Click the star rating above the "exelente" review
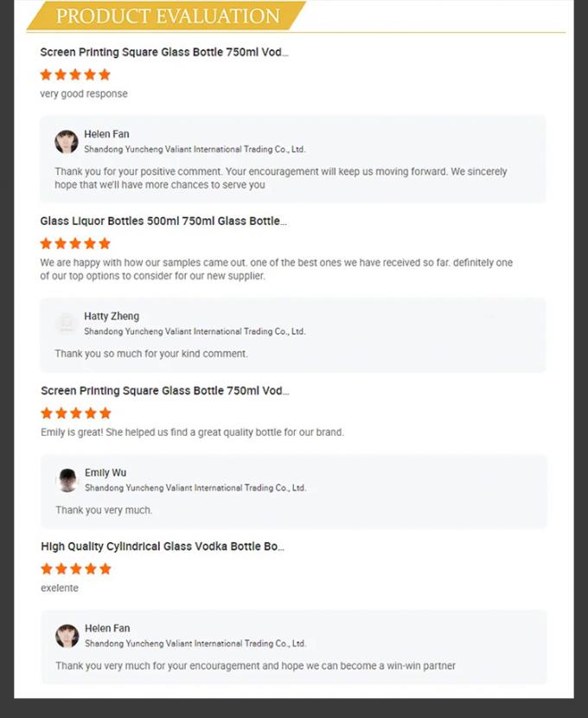The image size is (588, 718). 76,568
